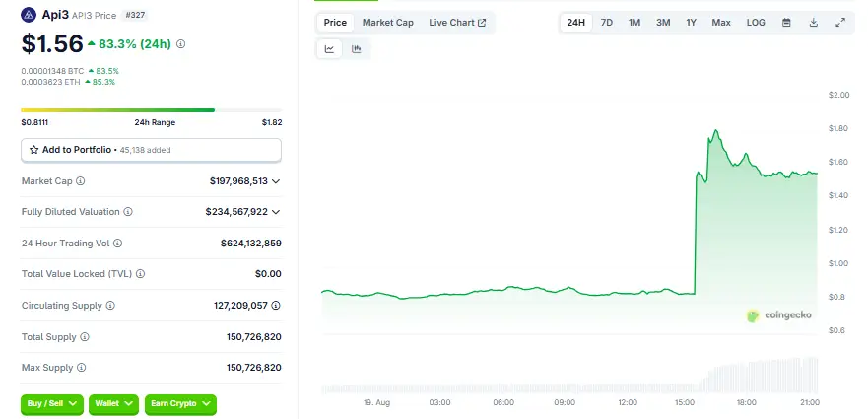Image resolution: width=868 pixels, height=419 pixels.
Task: Open Total Supply info icon
Action: 84,337
